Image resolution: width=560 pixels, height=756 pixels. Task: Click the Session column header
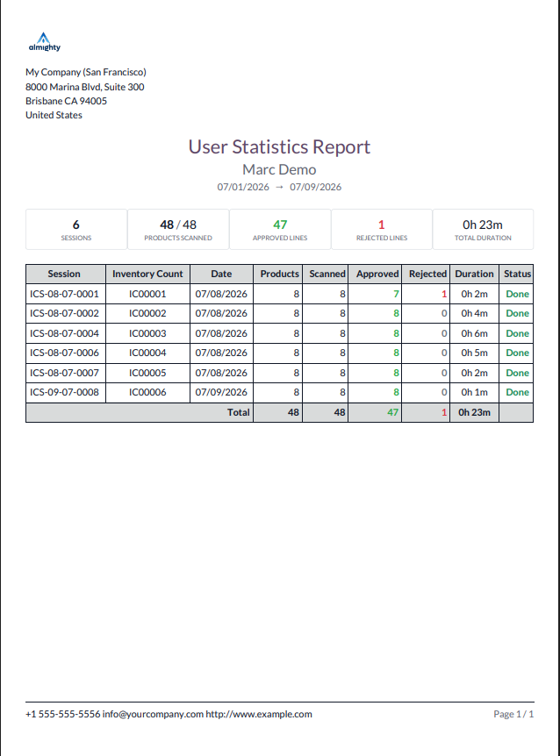(x=66, y=274)
